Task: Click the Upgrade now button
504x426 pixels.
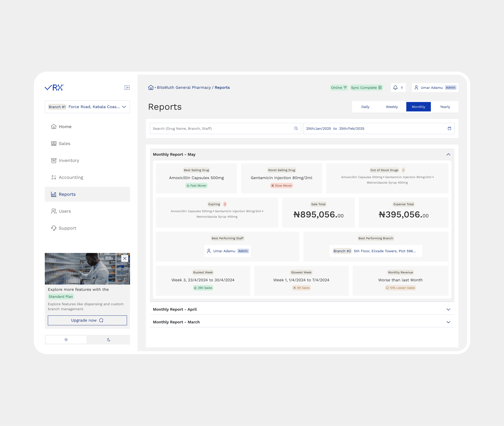Action: point(87,320)
